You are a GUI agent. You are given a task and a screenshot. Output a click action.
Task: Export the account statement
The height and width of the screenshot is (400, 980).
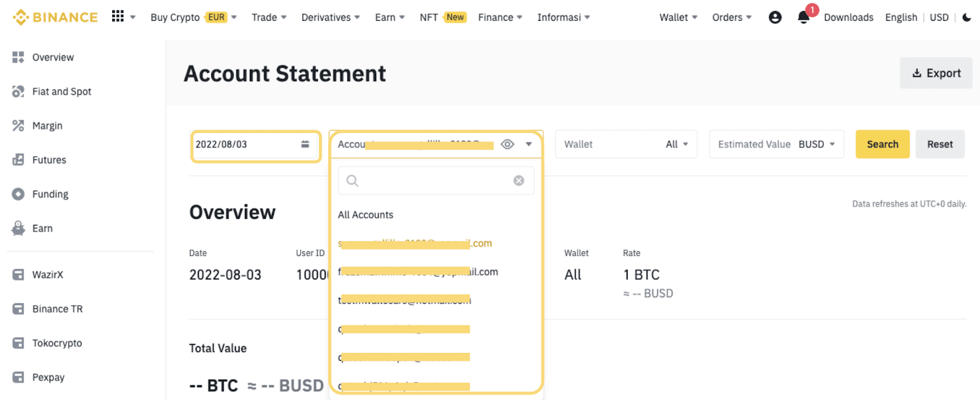pos(936,73)
